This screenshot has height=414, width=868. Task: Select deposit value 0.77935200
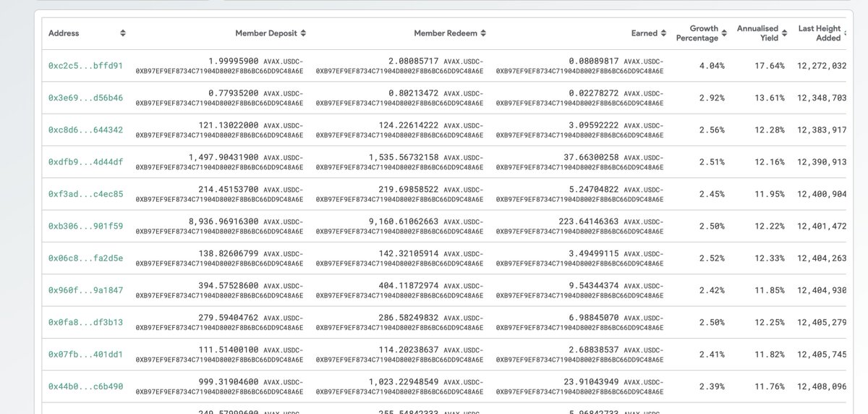(233, 93)
